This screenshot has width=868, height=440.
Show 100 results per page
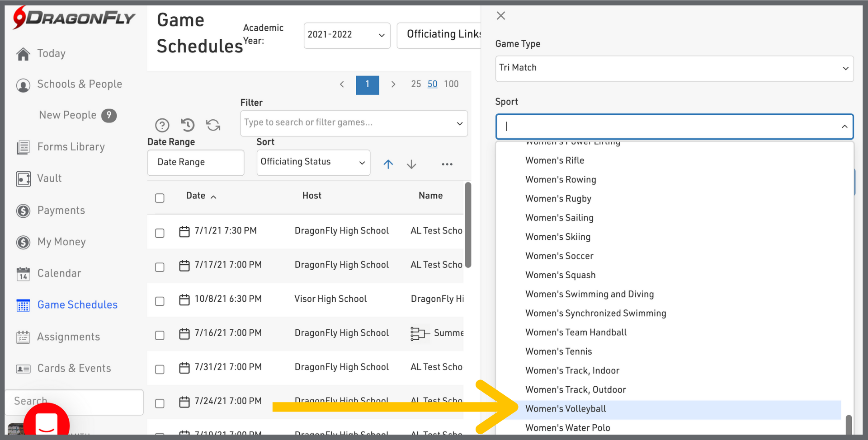click(451, 84)
